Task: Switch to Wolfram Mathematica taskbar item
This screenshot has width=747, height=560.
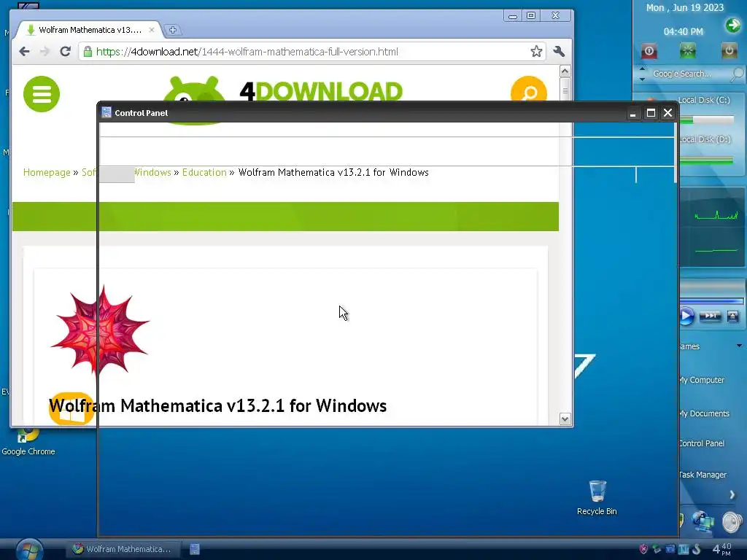Action: (x=123, y=549)
